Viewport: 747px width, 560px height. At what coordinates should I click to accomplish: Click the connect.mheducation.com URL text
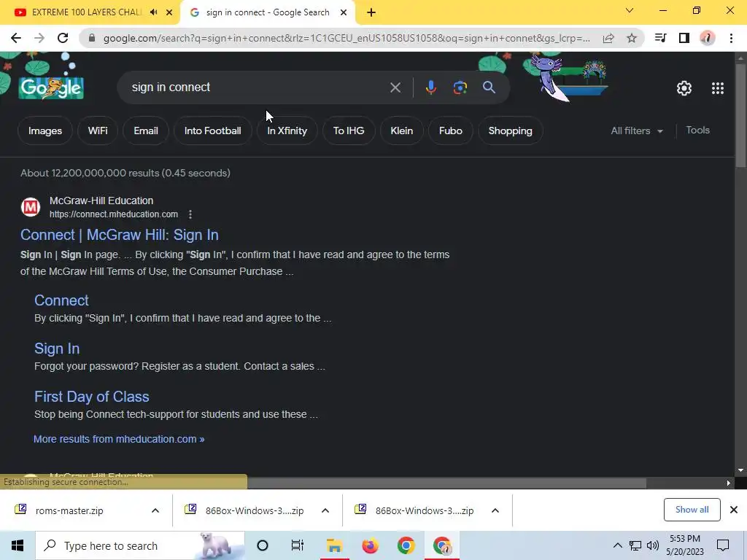click(114, 215)
